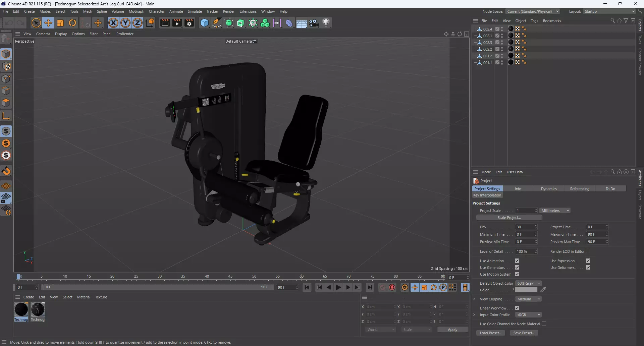Toggle visibility dots for object 002.4
Screen dimensions: 644x346
pyautogui.click(x=502, y=29)
